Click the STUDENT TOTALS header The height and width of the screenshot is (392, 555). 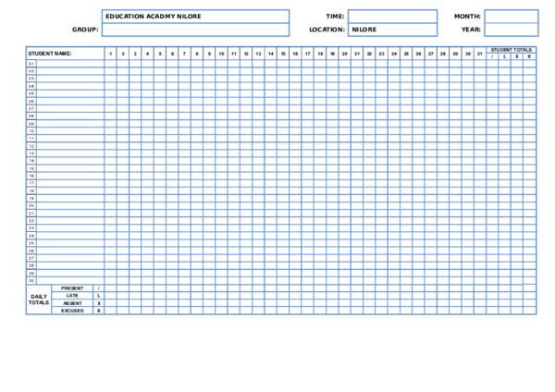point(512,50)
